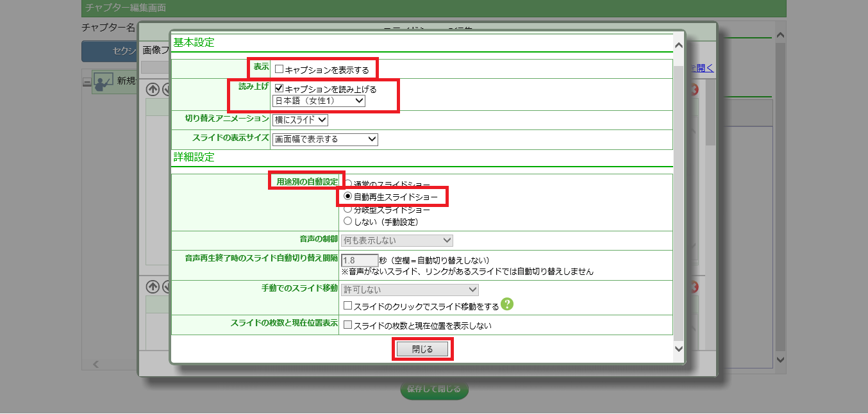868x414 pixels.
Task: Enable the キャプションを表示する checkbox
Action: 279,69
